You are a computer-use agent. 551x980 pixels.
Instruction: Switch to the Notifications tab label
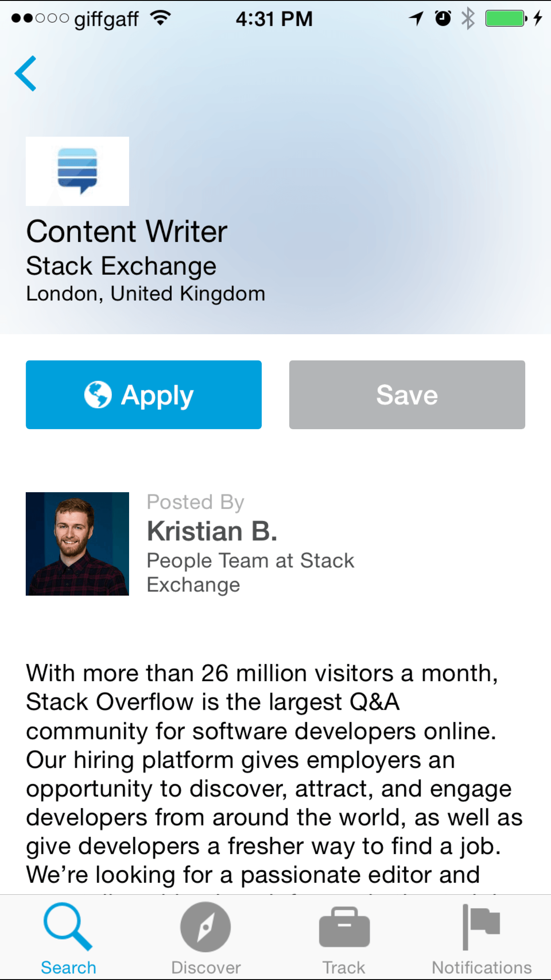coord(482,968)
